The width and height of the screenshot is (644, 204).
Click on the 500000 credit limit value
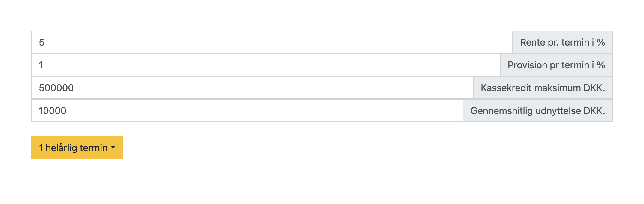[x=56, y=88]
